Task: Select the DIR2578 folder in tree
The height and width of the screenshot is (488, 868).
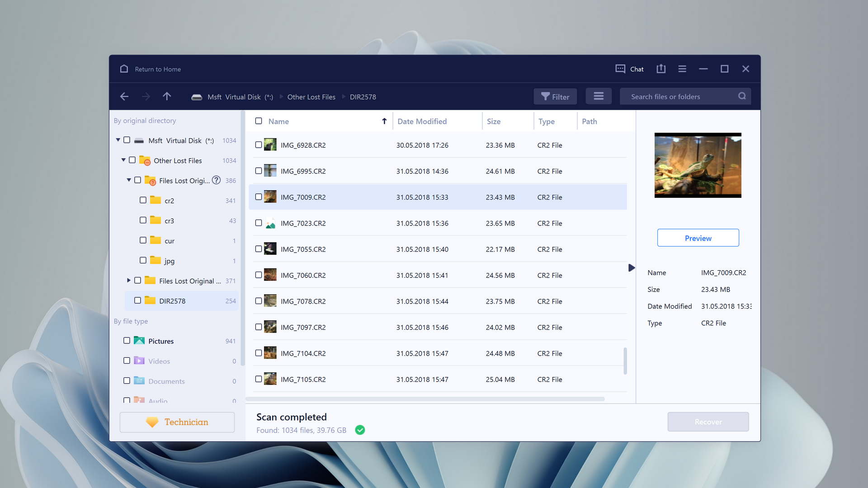Action: (x=181, y=300)
